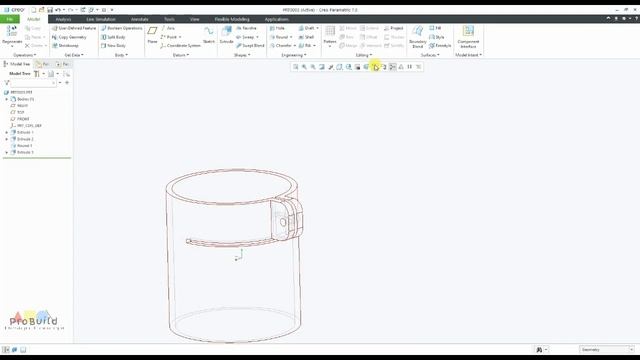Viewport: 640px width, 360px height.
Task: Expand the Operations group dropdown
Action: (24, 55)
